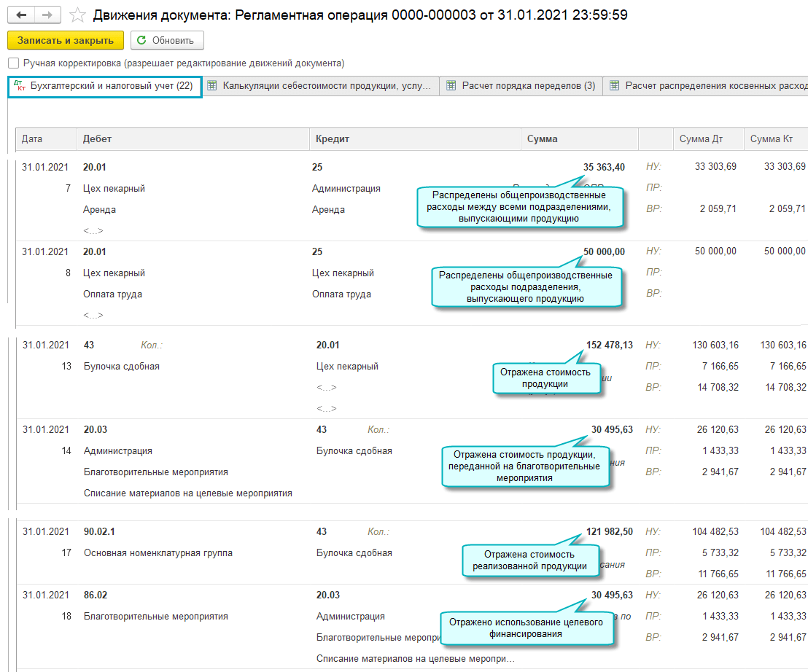This screenshot has width=808, height=672.
Task: Select ПР debit value 7 166,65
Action: click(x=720, y=366)
